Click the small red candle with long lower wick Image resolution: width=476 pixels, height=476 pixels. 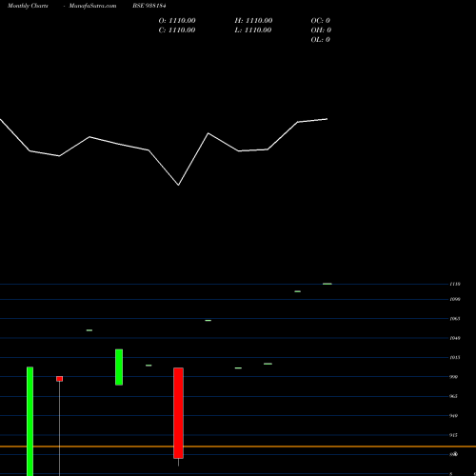coord(59,379)
